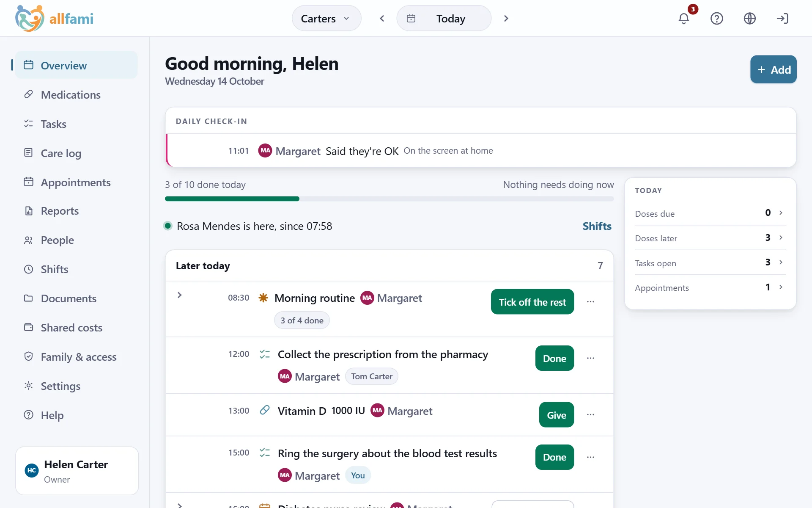The image size is (812, 508).
Task: Click the daily progress bar
Action: point(389,199)
